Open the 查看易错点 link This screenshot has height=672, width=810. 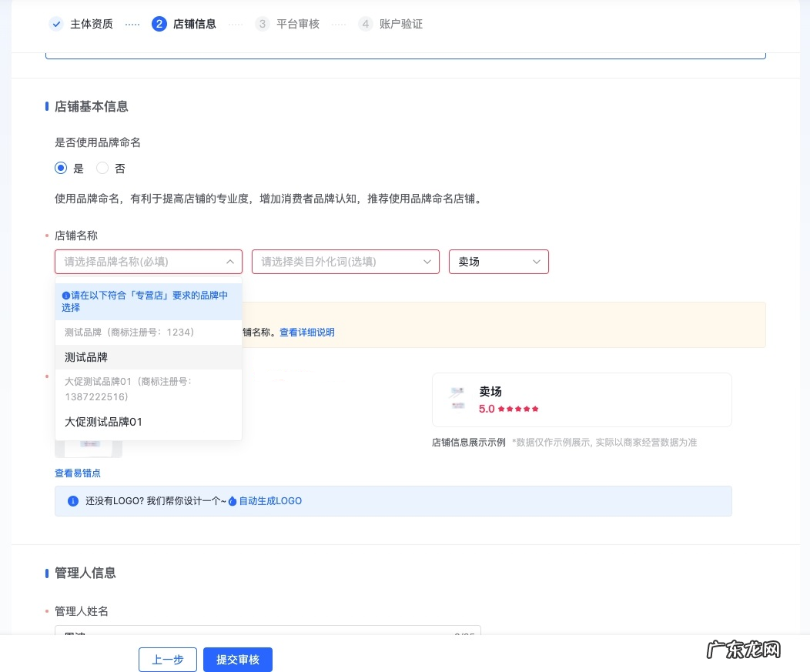(78, 473)
